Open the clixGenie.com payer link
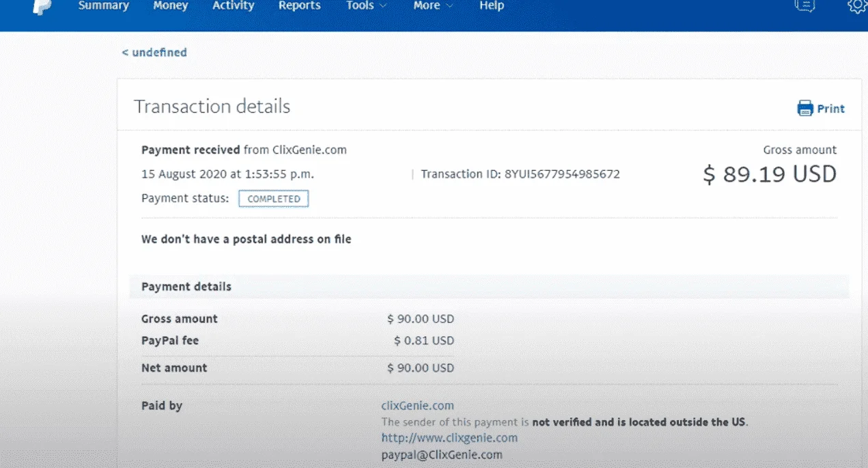868x468 pixels. click(x=417, y=406)
